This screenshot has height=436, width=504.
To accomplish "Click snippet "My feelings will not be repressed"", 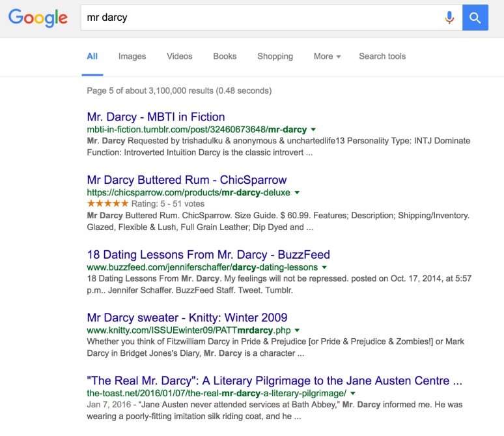I will tap(279, 284).
